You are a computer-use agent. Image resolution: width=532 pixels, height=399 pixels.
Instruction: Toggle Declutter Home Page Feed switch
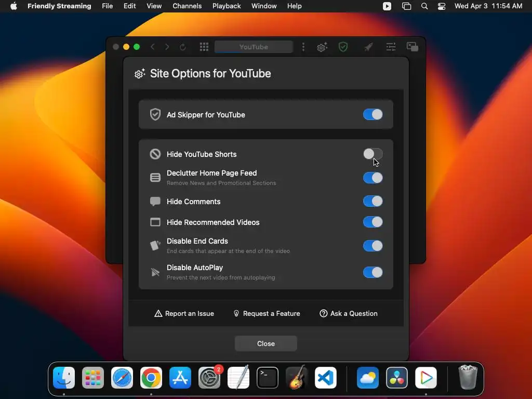point(373,178)
